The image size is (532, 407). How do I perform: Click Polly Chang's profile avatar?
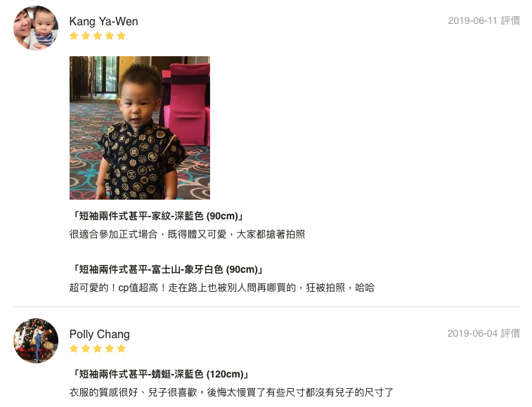[36, 341]
